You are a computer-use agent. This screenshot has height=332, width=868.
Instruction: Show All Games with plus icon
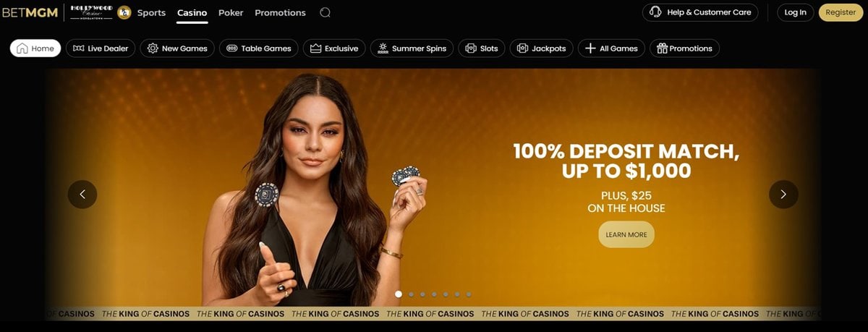[611, 48]
